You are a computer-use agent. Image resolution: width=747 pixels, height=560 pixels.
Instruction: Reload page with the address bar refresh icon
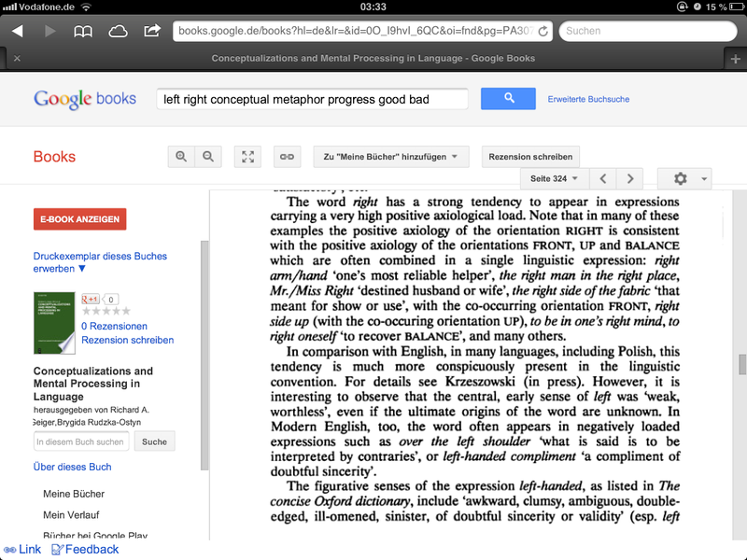coord(543,31)
